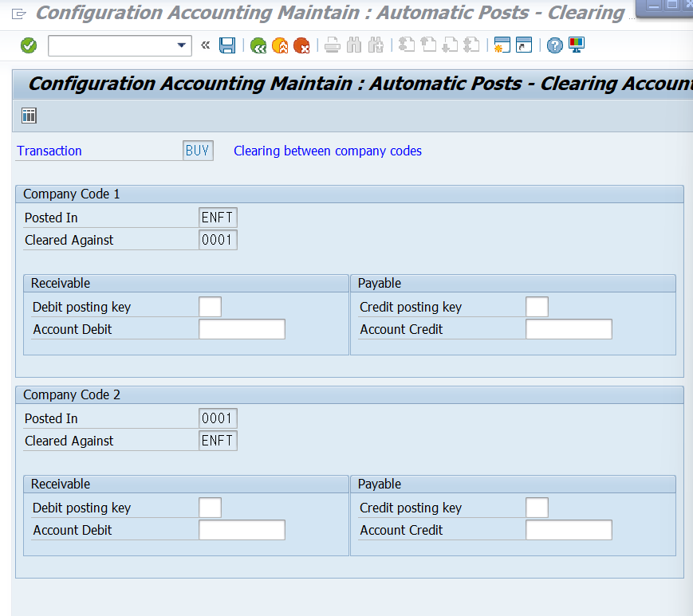Focus Company Code 2 Debit posting key field

[x=210, y=508]
